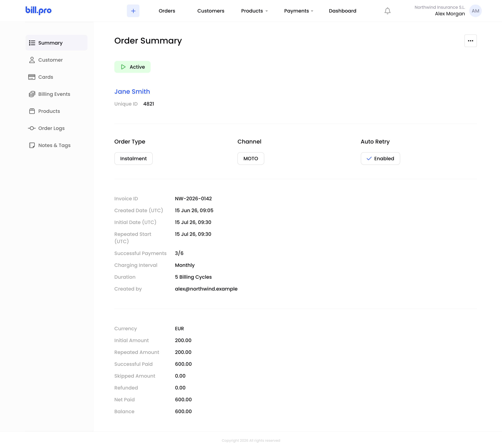Expand the Products dropdown in top nav
The image size is (502, 448).
coord(254,11)
